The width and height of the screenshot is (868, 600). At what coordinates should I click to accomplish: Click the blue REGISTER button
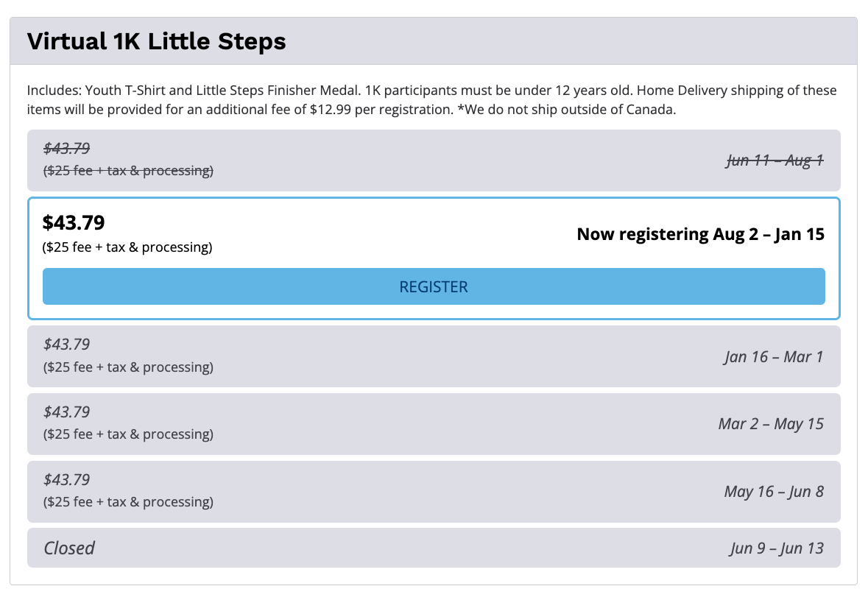(434, 286)
